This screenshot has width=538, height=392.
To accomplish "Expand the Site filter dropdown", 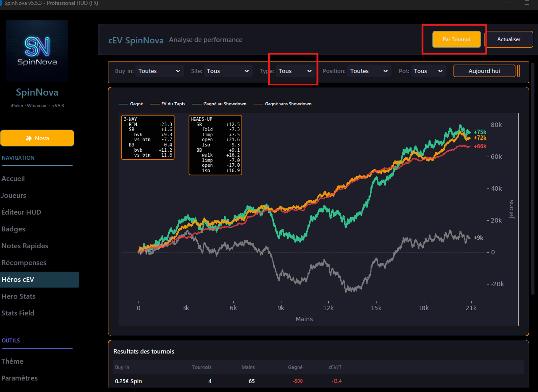I will (x=229, y=71).
